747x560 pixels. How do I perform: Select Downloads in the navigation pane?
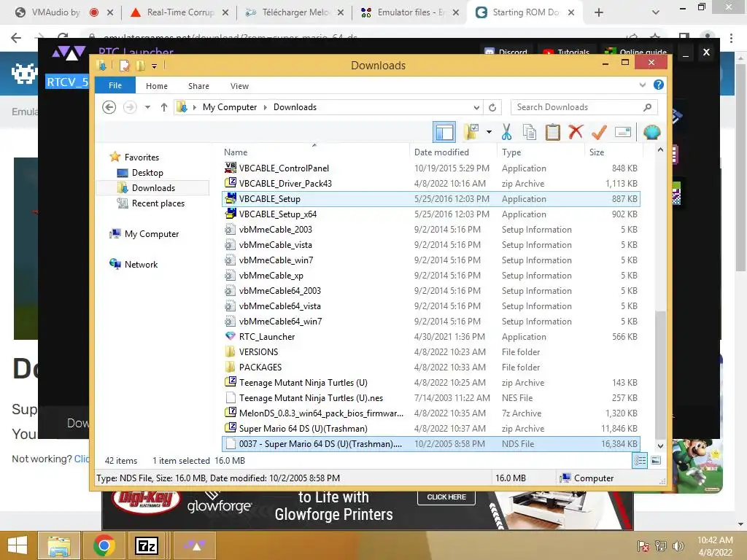point(153,187)
